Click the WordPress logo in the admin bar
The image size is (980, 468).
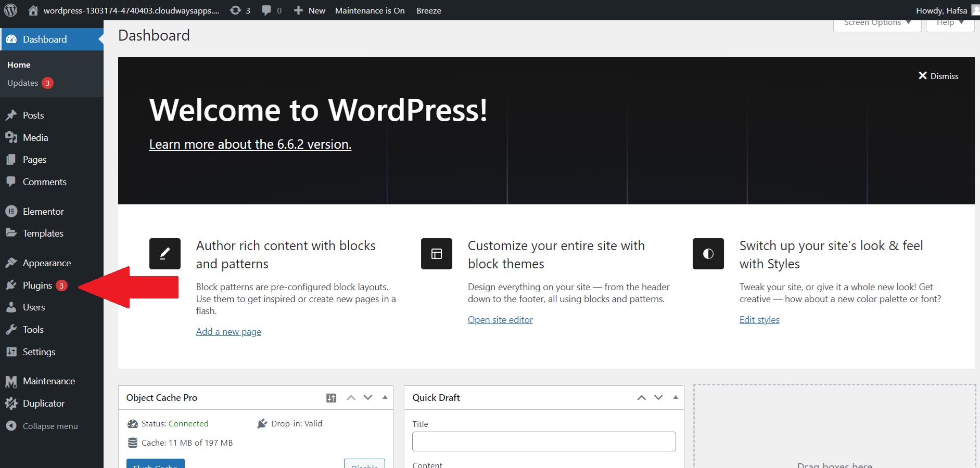point(10,10)
